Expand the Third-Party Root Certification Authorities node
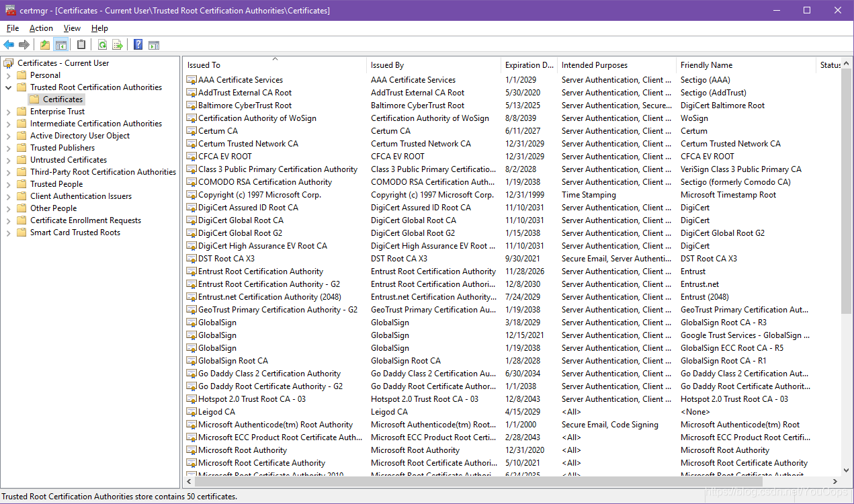The width and height of the screenshot is (854, 504). click(8, 172)
